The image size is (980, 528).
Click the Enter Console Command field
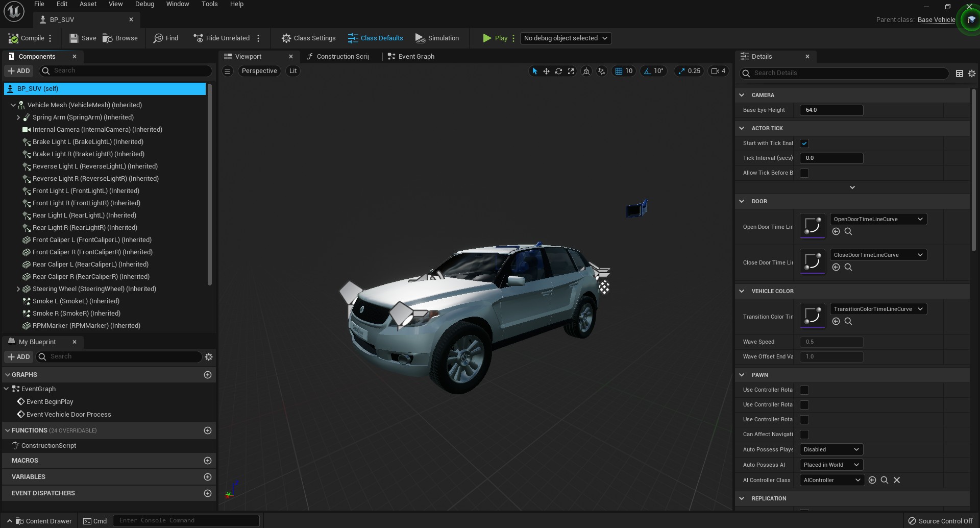186,520
